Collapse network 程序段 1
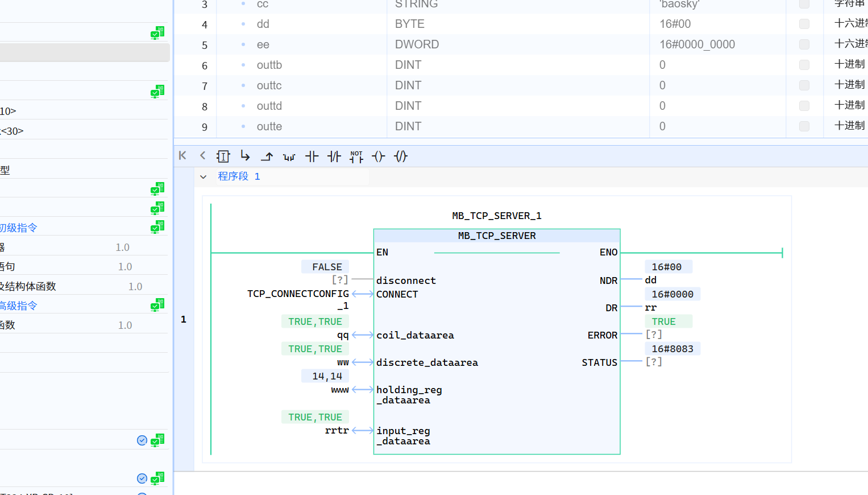Viewport: 868px width, 495px height. (x=203, y=177)
